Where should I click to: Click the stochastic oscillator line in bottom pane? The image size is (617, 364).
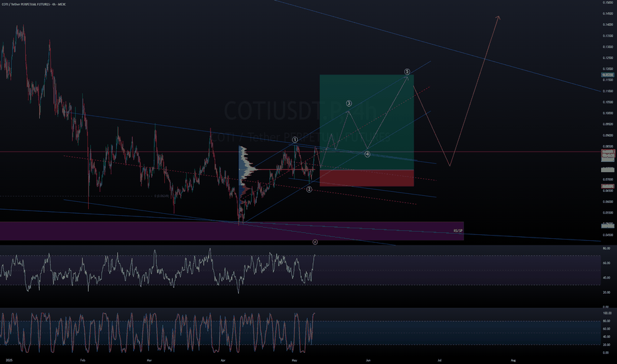click(158, 332)
